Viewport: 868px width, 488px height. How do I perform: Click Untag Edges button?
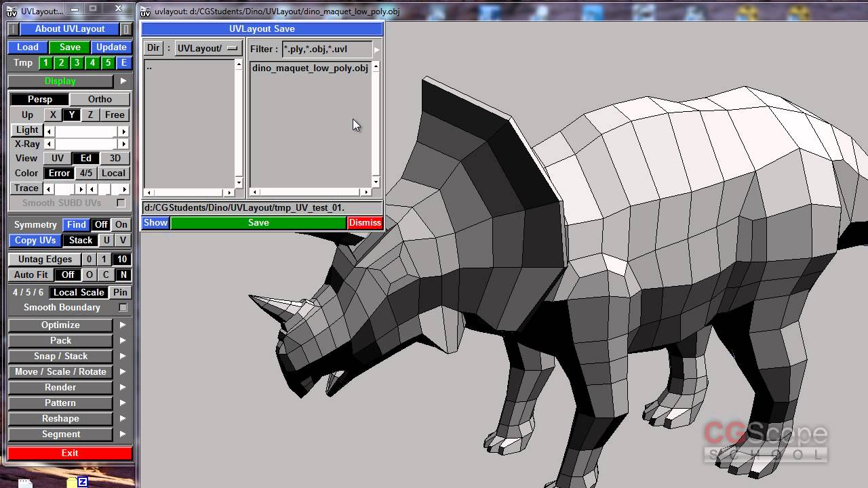tap(45, 260)
